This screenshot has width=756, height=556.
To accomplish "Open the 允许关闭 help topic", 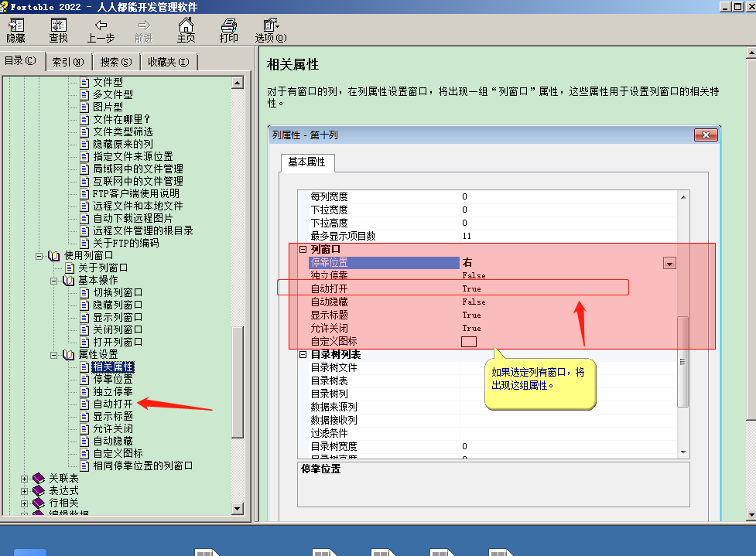I will pyautogui.click(x=112, y=429).
